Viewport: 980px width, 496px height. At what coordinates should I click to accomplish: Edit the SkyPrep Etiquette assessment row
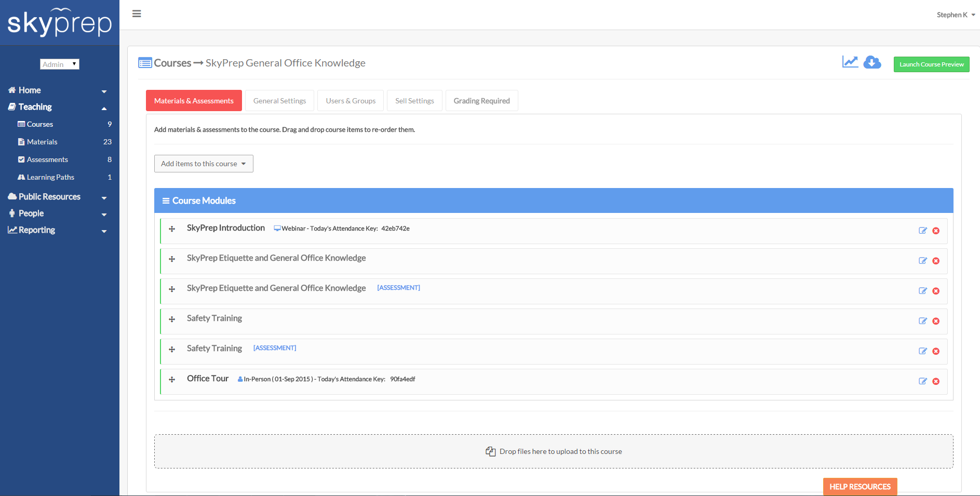[922, 291]
